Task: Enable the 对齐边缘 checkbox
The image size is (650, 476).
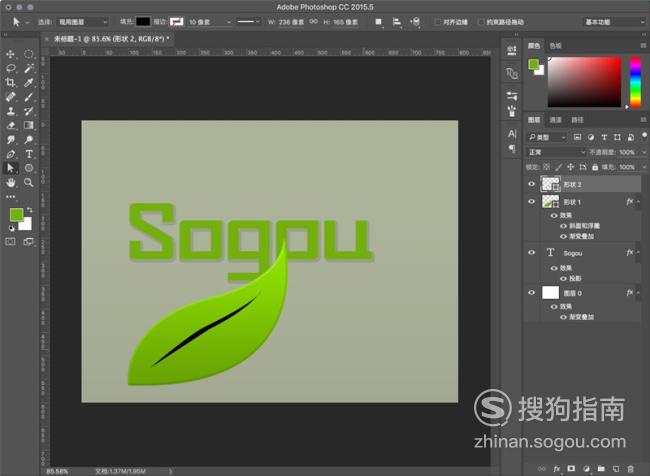Action: click(437, 22)
